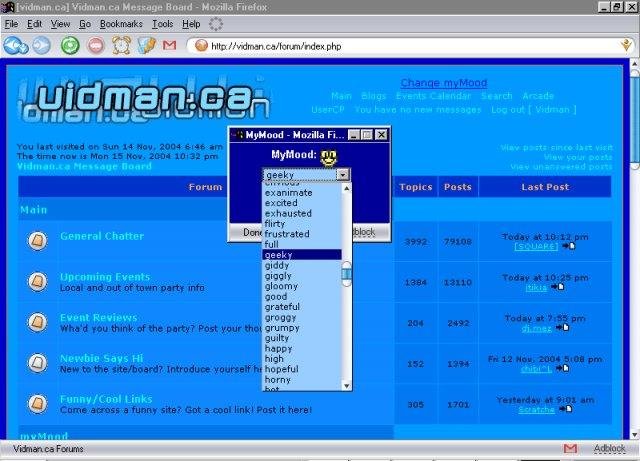This screenshot has width=640, height=461.
Task: Click the mood list scroll-down arrow
Action: click(347, 385)
